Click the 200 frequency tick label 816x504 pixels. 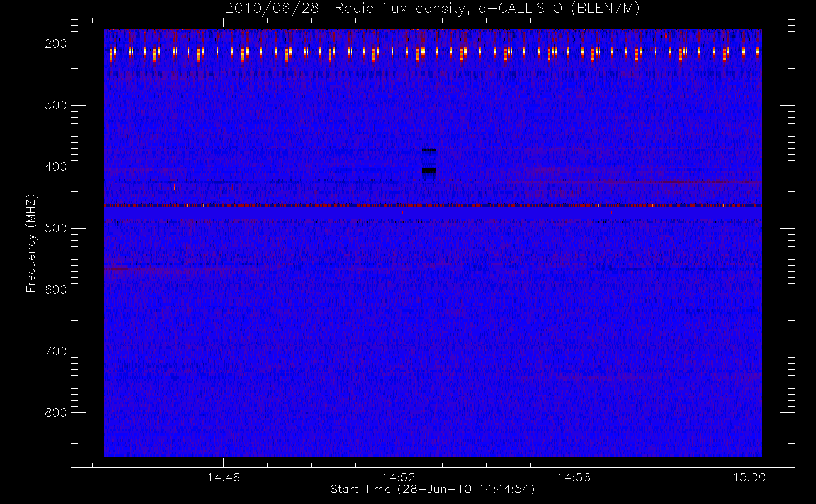(56, 44)
